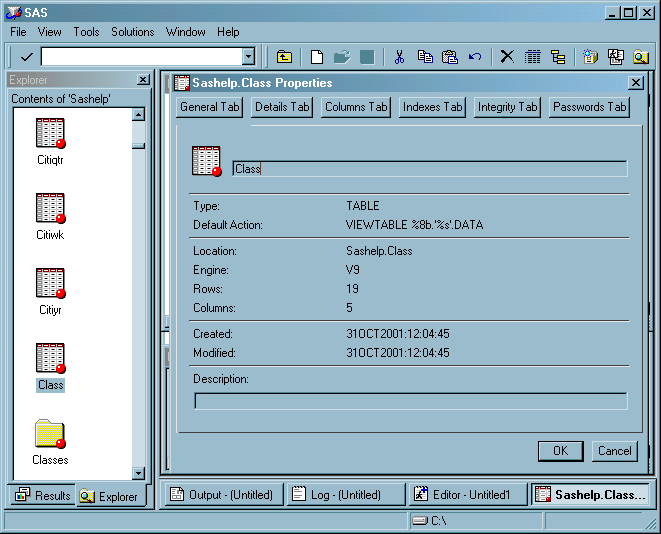Click the Description text field
Viewport: 661px width, 534px height.
click(411, 401)
